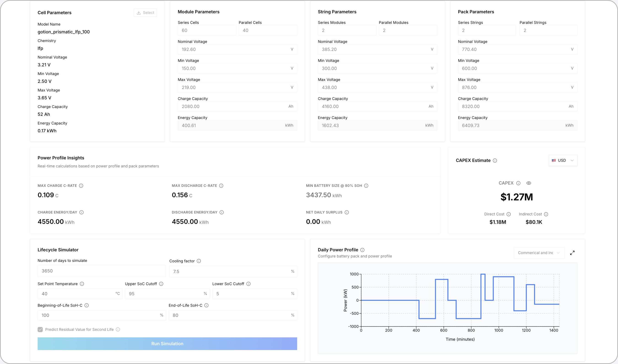Expand the Daily Power Profile chart fullscreen
This screenshot has height=364, width=618.
point(572,253)
